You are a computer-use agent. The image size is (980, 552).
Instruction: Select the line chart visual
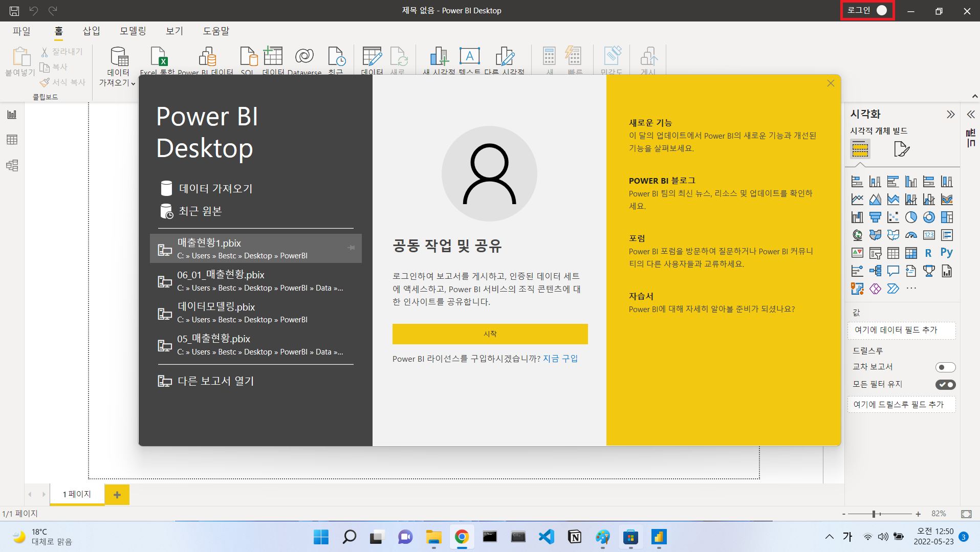(x=857, y=200)
